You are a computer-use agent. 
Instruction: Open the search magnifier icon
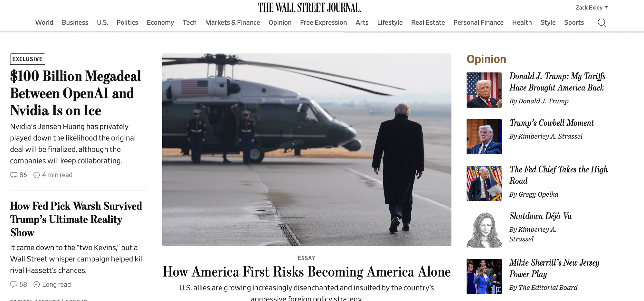click(x=602, y=23)
